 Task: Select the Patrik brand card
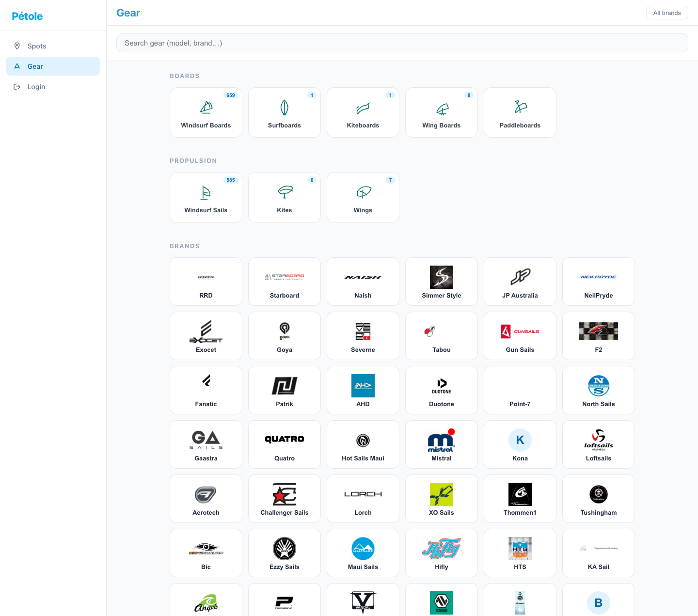pos(285,390)
